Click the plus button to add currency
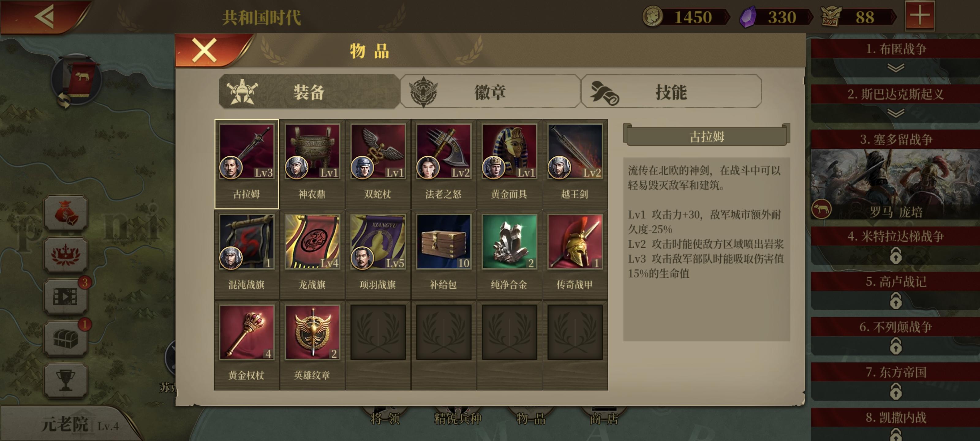Screen dimensions: 980x441 919,16
